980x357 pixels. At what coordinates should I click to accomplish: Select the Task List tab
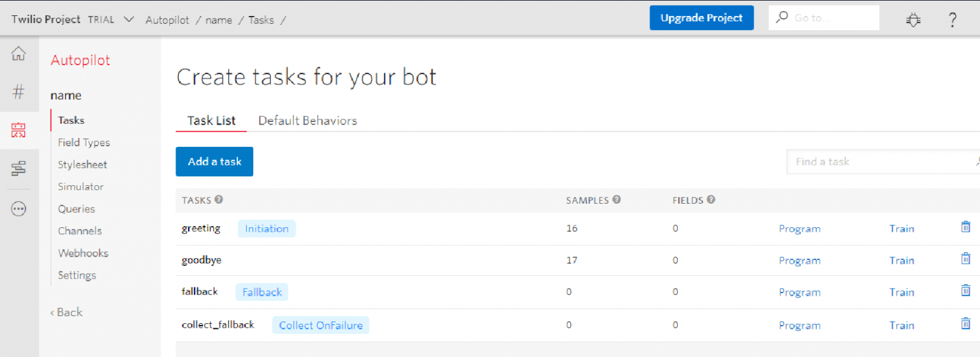(x=211, y=121)
